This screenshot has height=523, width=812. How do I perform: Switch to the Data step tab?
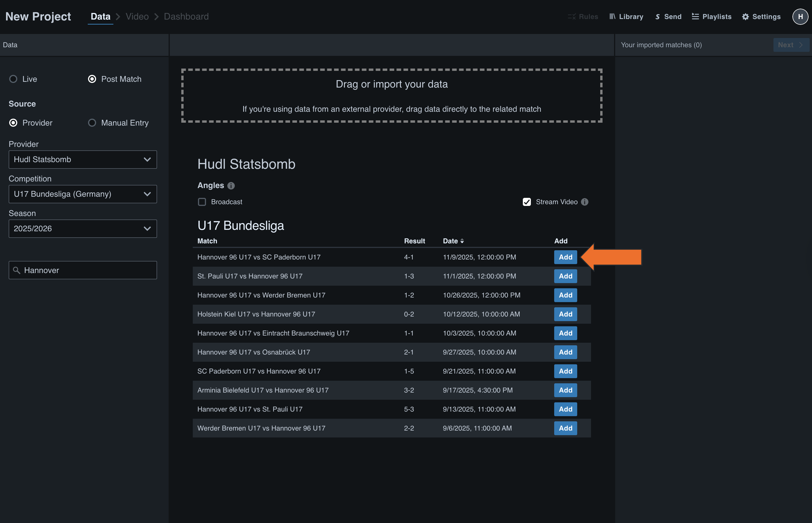tap(100, 17)
